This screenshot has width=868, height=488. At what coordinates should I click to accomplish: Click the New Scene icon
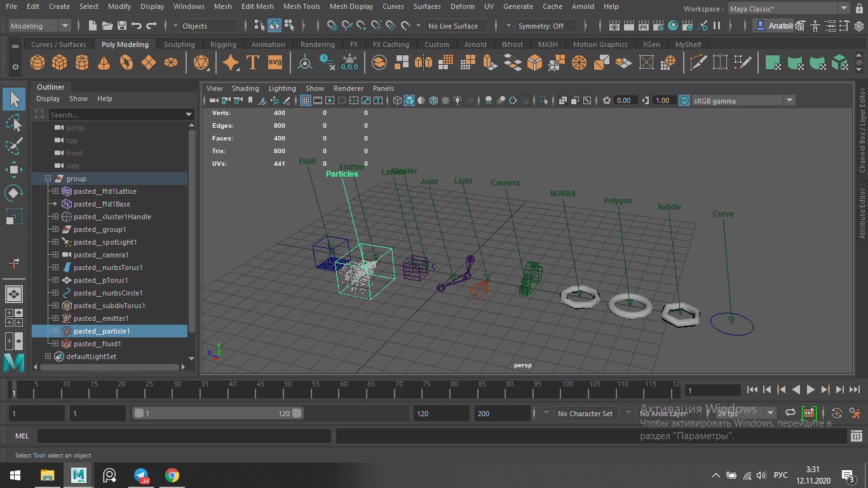coord(93,26)
